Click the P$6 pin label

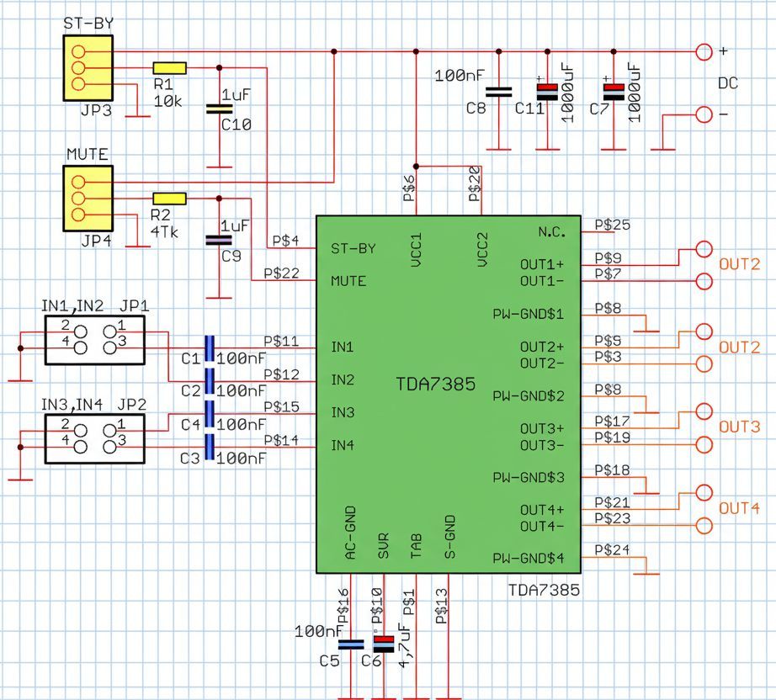tap(409, 189)
